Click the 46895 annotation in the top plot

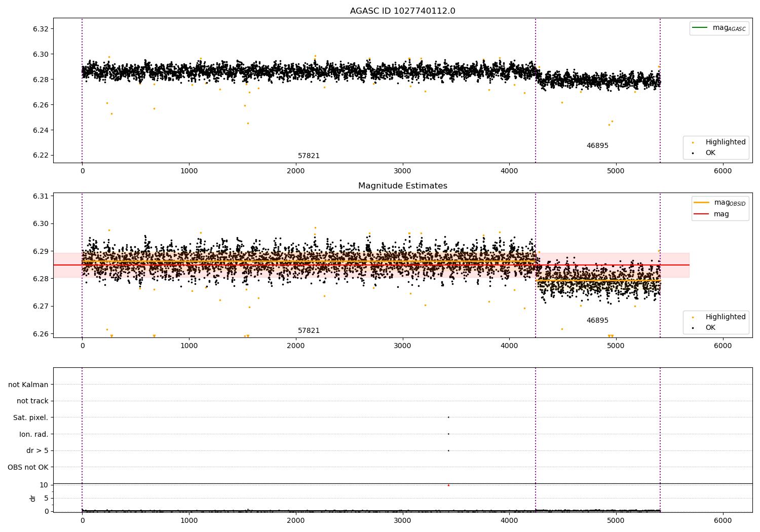tap(597, 146)
